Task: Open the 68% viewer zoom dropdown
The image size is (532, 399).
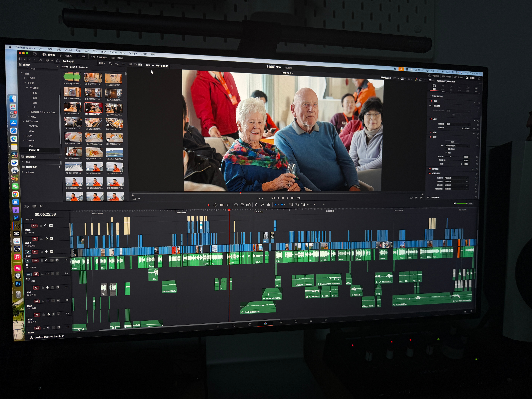Action: (x=150, y=65)
